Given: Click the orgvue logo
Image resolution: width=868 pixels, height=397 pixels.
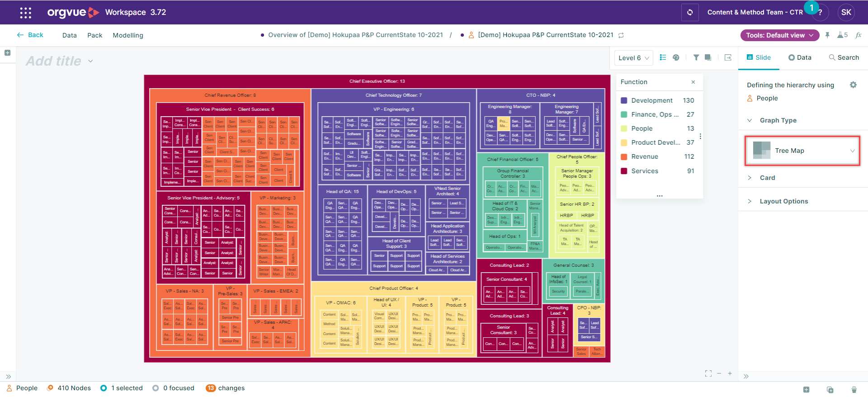Looking at the screenshot, I should click(x=73, y=12).
